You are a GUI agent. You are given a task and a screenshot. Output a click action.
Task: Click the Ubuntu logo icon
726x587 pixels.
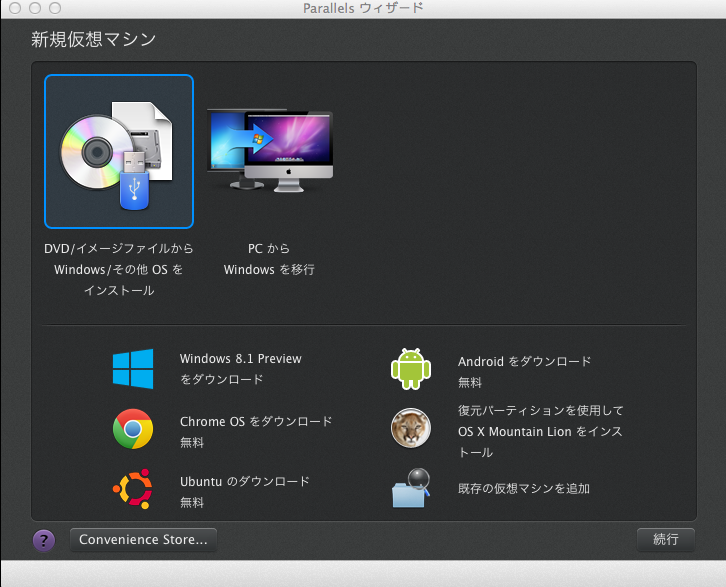133,489
